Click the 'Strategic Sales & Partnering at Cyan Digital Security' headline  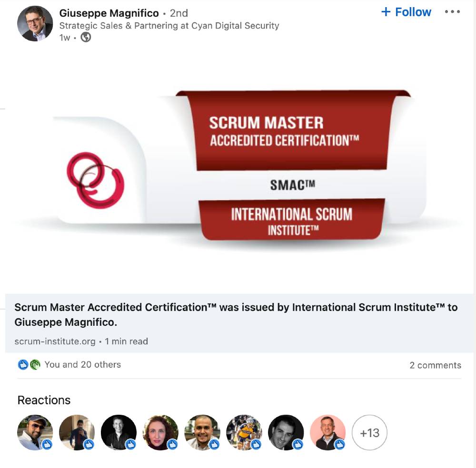(x=169, y=26)
